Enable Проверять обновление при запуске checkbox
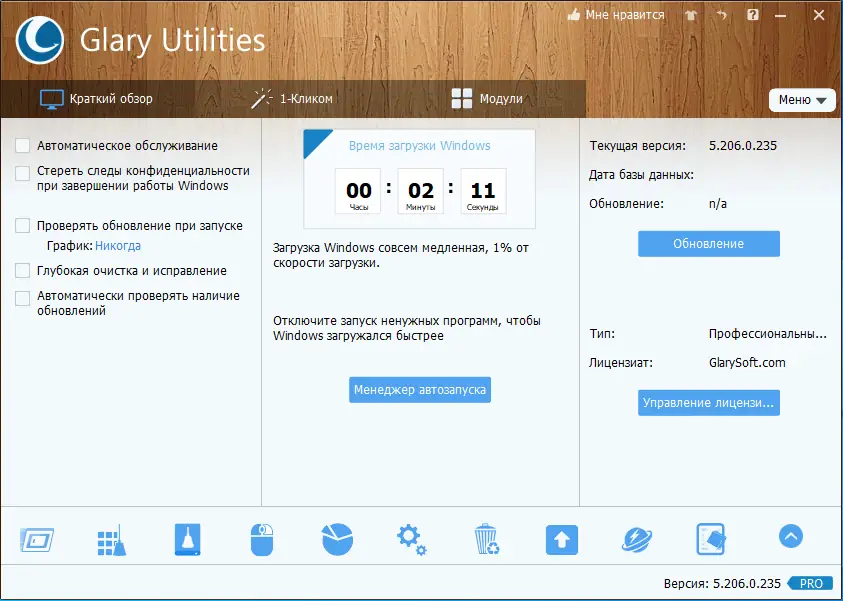The width and height of the screenshot is (843, 601). tap(23, 225)
